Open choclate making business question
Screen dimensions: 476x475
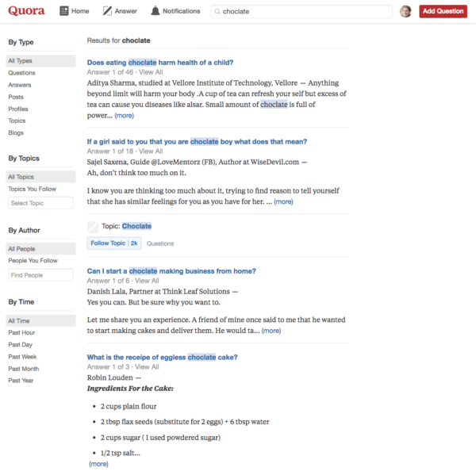(171, 271)
